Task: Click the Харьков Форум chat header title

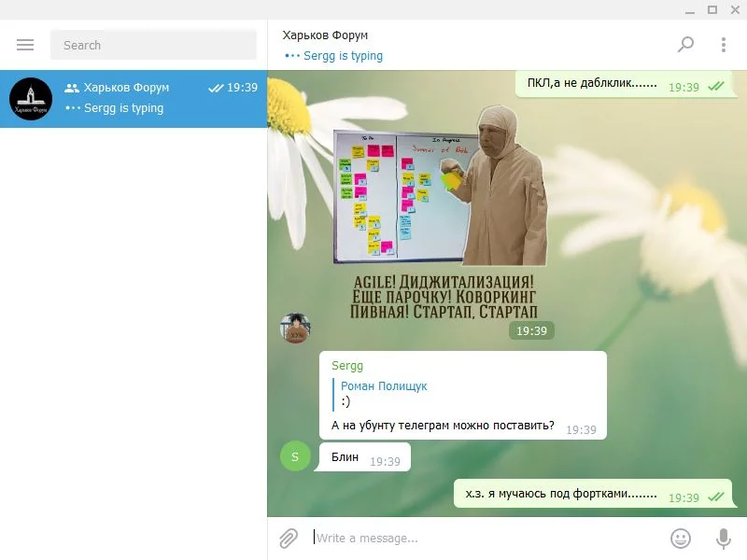Action: (325, 35)
